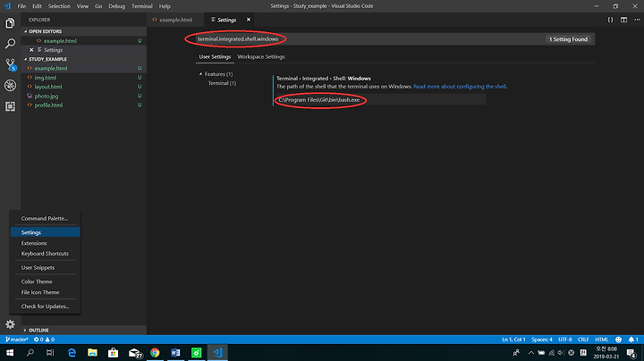Viewport: 644px width, 361px height.
Task: Open settings JSON braces icon
Action: (x=610, y=20)
